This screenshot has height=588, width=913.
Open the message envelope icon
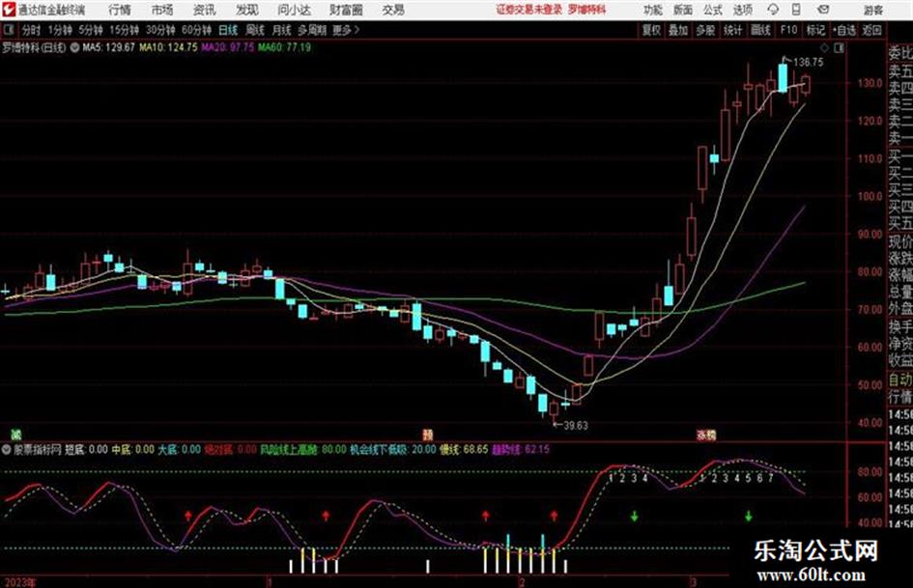coord(823,10)
